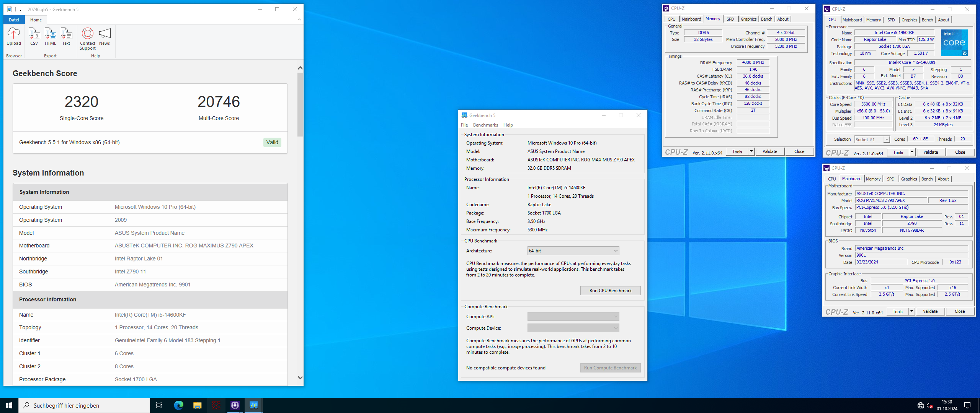Viewport: 980px width, 413px height.
Task: Click the Geekbench 5 window title icon
Action: pyautogui.click(x=464, y=115)
